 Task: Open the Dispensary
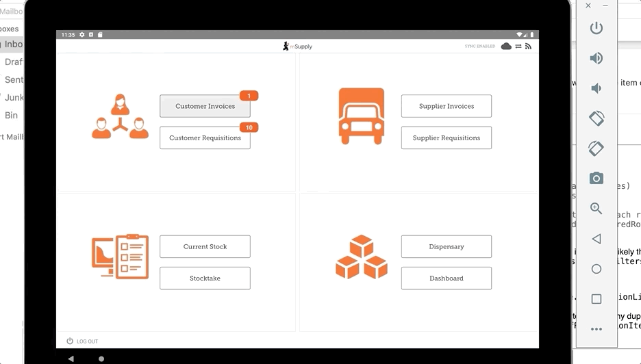click(x=447, y=246)
